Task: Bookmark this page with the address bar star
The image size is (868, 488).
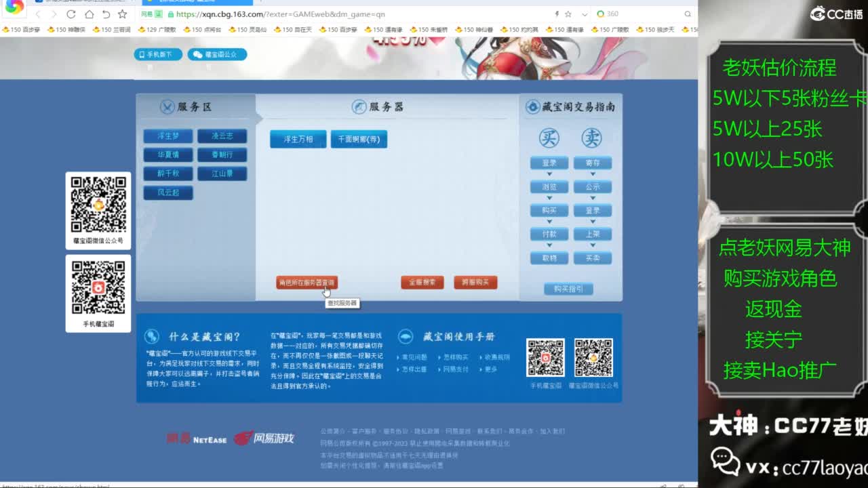Action: pyautogui.click(x=570, y=14)
